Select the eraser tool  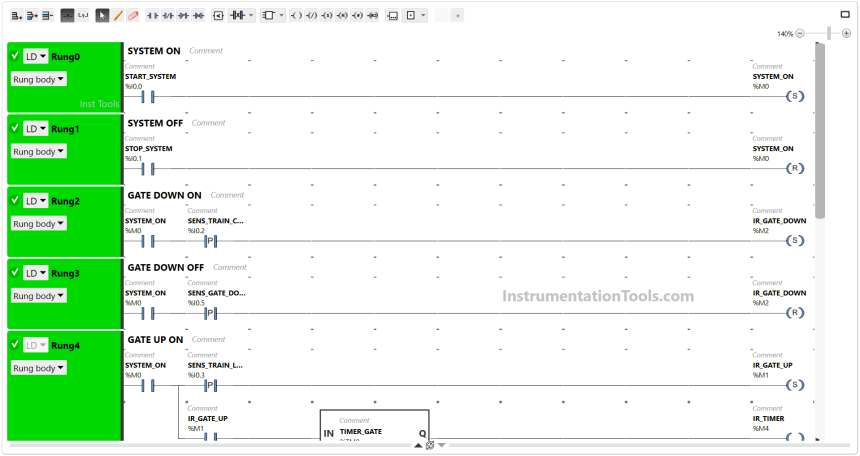133,15
